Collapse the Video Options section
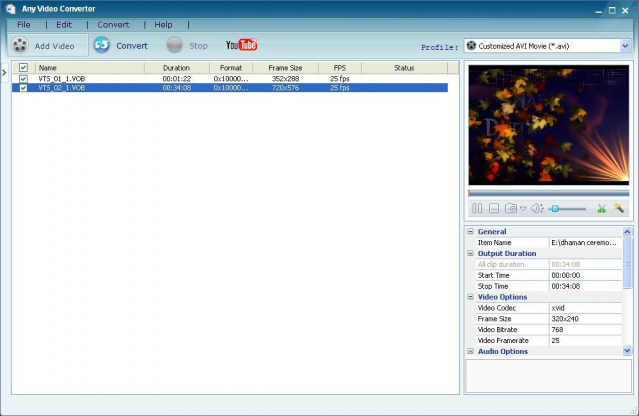 pyautogui.click(x=470, y=297)
